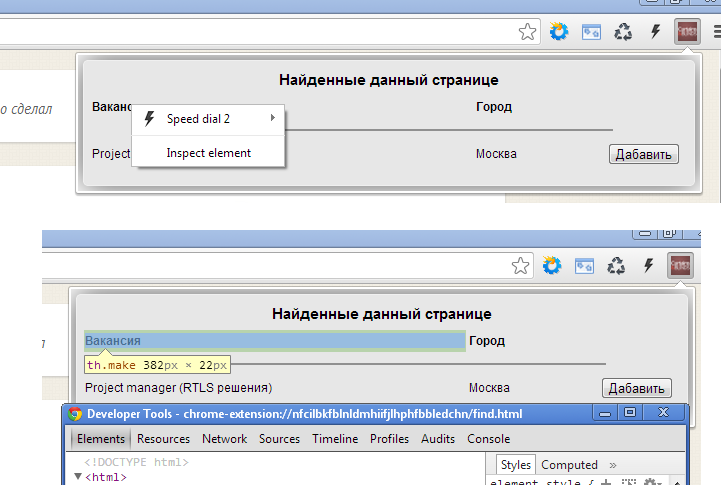Click the Город header next to the context menu
The width and height of the screenshot is (721, 485).
click(x=494, y=107)
